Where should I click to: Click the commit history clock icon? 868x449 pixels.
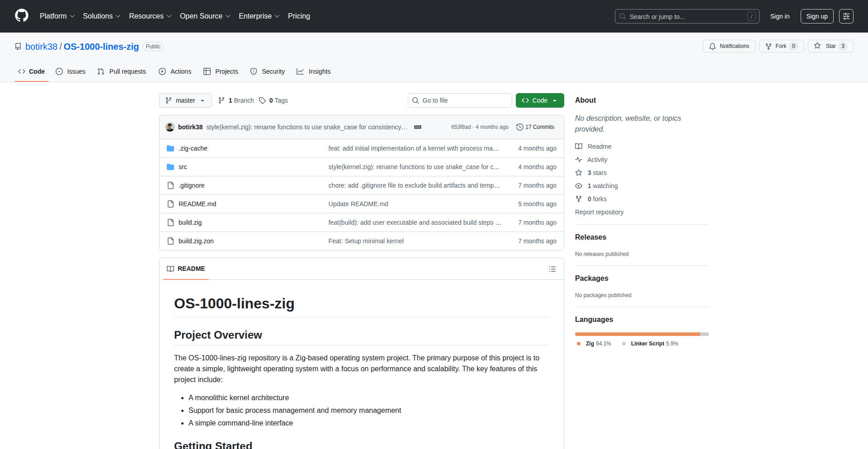pos(520,127)
